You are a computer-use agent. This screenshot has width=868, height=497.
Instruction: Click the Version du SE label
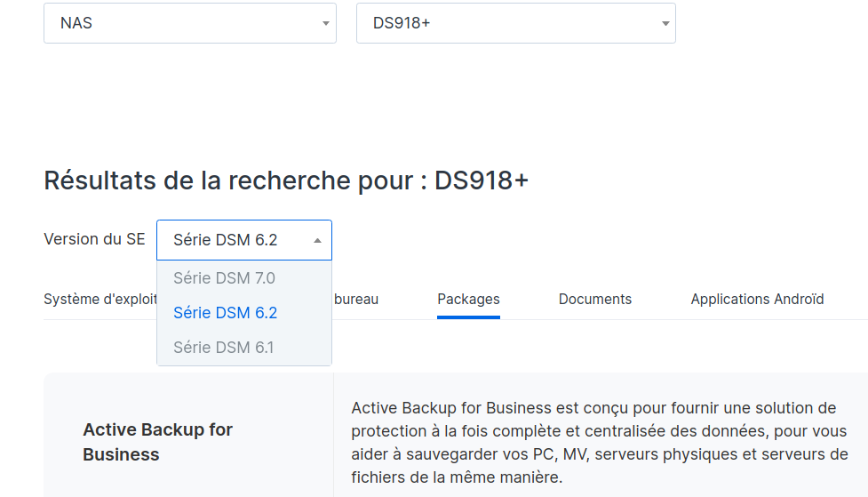click(94, 239)
